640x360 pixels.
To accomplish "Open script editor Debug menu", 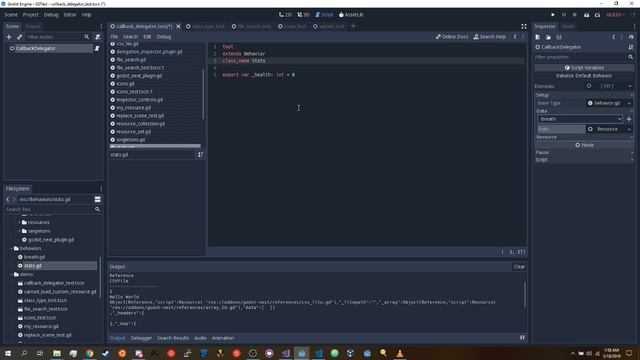I will pyautogui.click(x=164, y=37).
